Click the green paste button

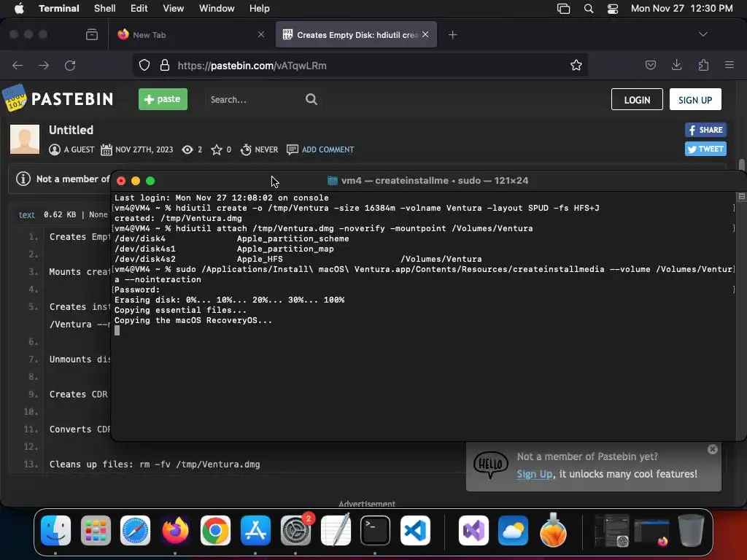coord(163,99)
